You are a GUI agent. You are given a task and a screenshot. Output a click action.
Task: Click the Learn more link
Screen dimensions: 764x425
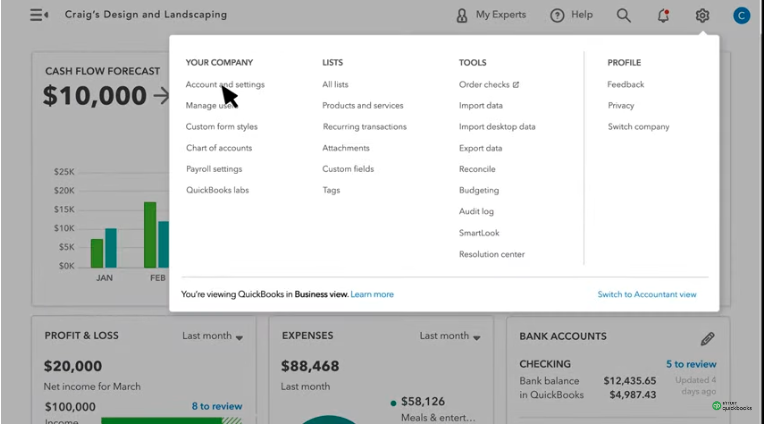(x=372, y=295)
